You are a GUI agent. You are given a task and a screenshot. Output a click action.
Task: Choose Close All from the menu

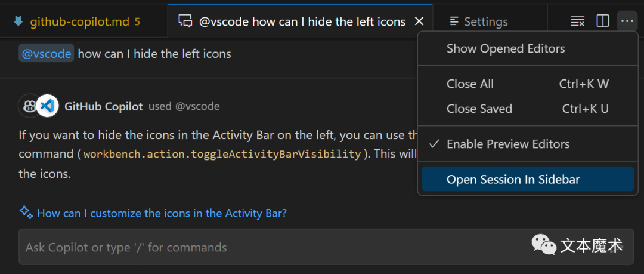click(x=526, y=84)
